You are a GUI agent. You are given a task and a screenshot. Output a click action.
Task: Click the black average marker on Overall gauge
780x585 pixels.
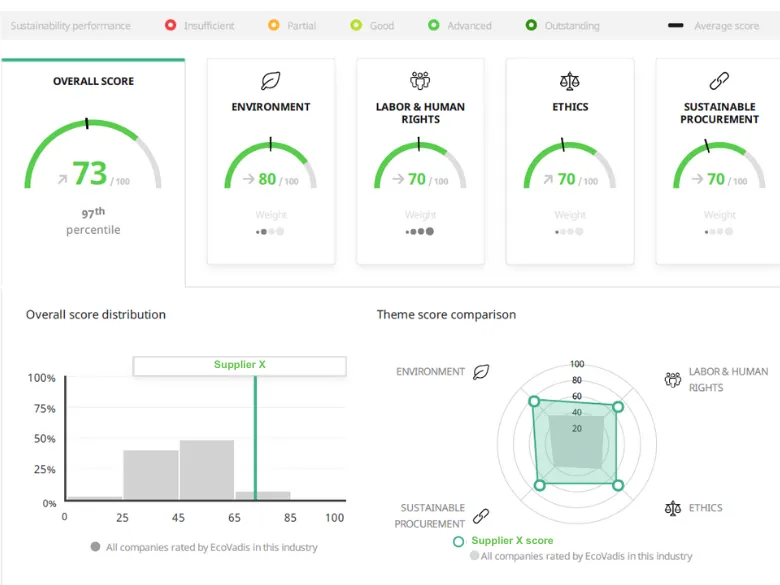(x=87, y=123)
